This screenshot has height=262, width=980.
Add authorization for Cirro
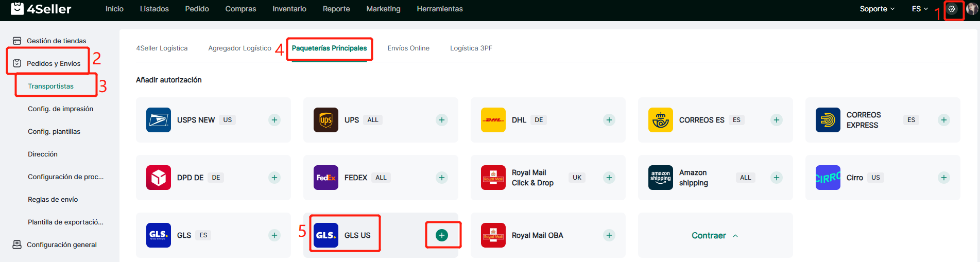pos(944,178)
